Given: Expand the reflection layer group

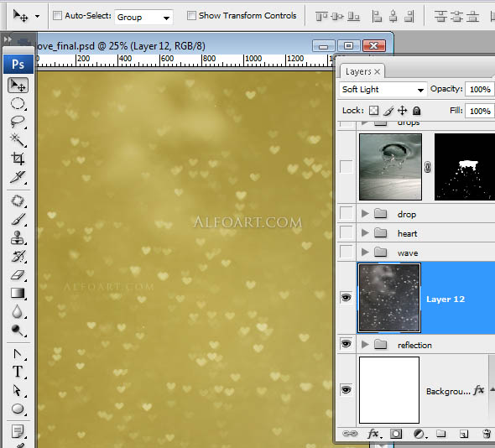Looking at the screenshot, I should click(365, 344).
